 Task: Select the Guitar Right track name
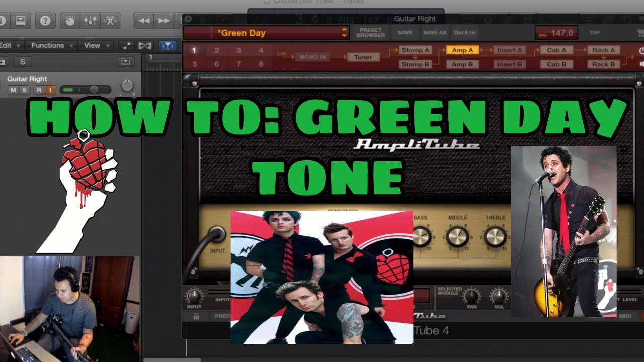pyautogui.click(x=27, y=79)
